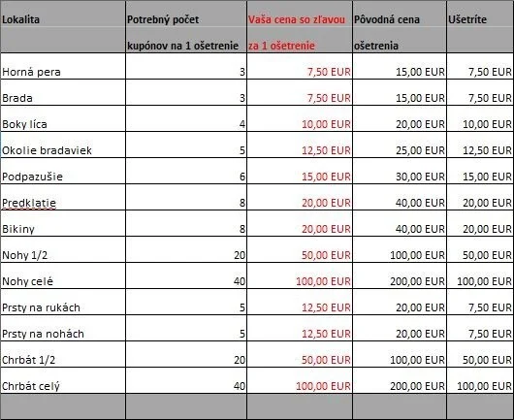Click the Prsty na nohách cell
Viewport: 514px width, 420px height.
click(63, 329)
